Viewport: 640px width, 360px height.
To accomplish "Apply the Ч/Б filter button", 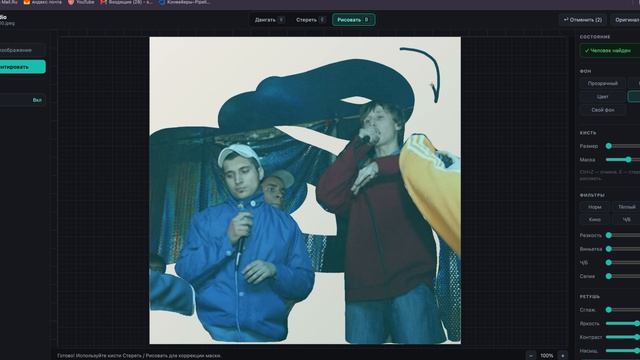I will [626, 220].
